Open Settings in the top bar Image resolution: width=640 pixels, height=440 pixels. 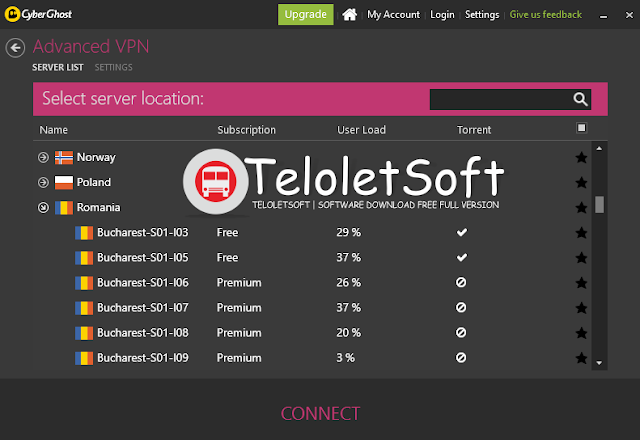pyautogui.click(x=482, y=15)
